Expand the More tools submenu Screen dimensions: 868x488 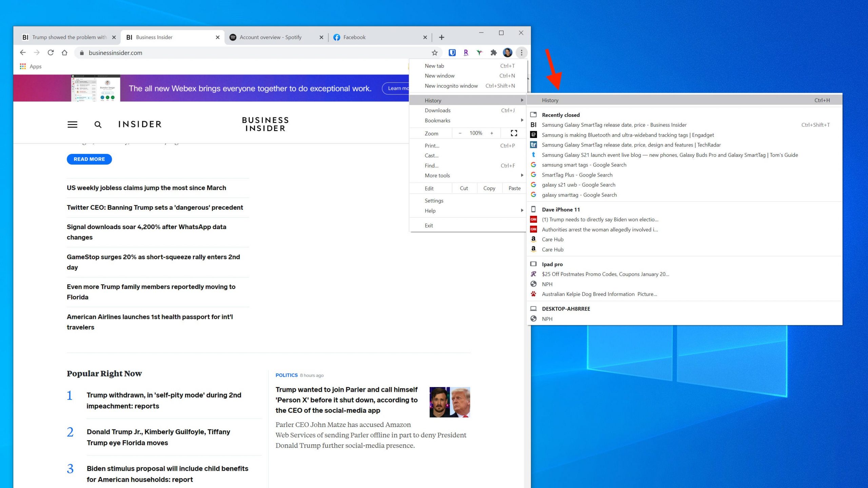tap(468, 175)
